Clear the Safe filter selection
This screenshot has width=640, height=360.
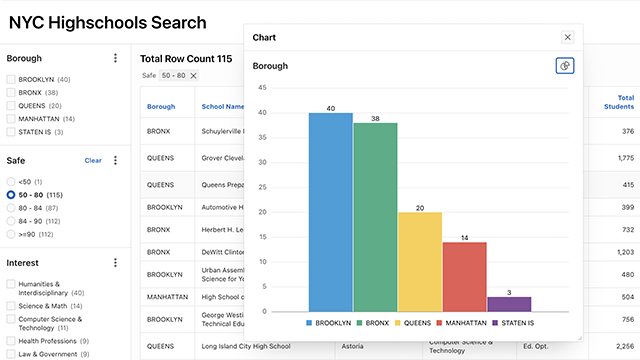pyautogui.click(x=93, y=160)
